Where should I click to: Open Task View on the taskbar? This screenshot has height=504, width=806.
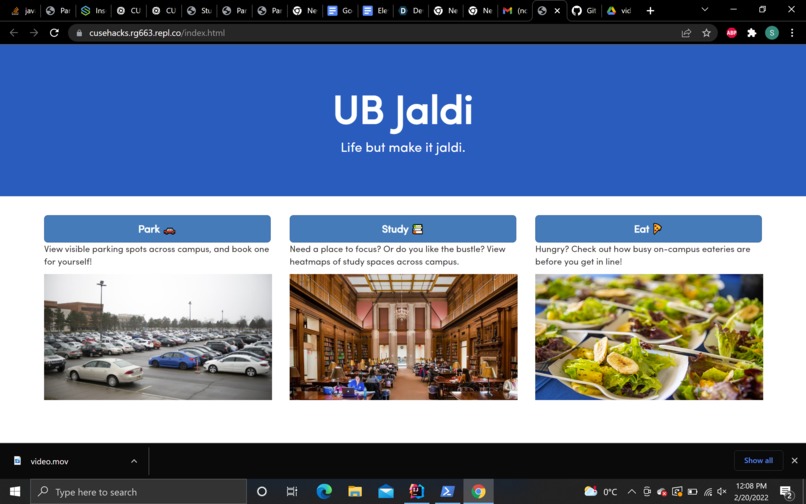292,492
